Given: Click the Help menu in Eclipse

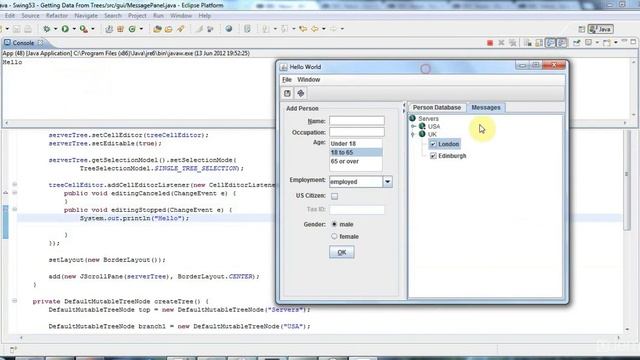Looking at the screenshot, I should coord(204,16).
